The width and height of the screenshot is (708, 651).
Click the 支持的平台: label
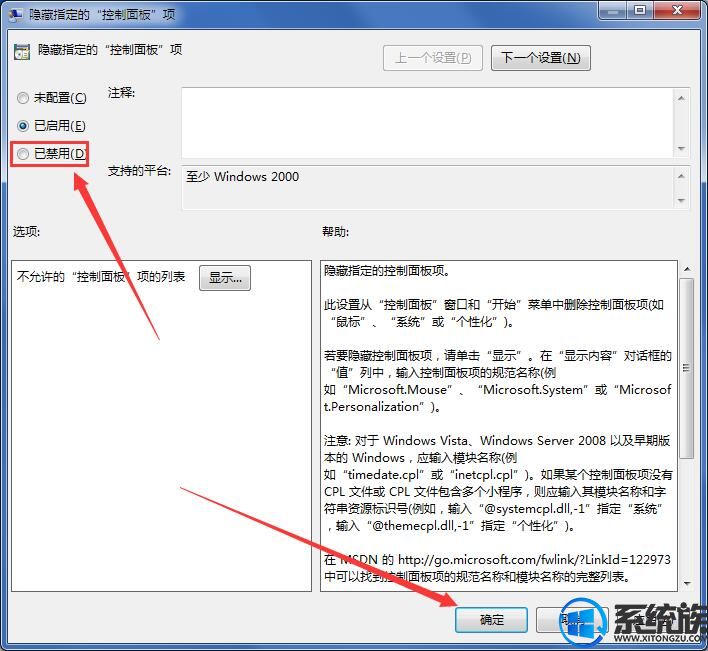[139, 171]
